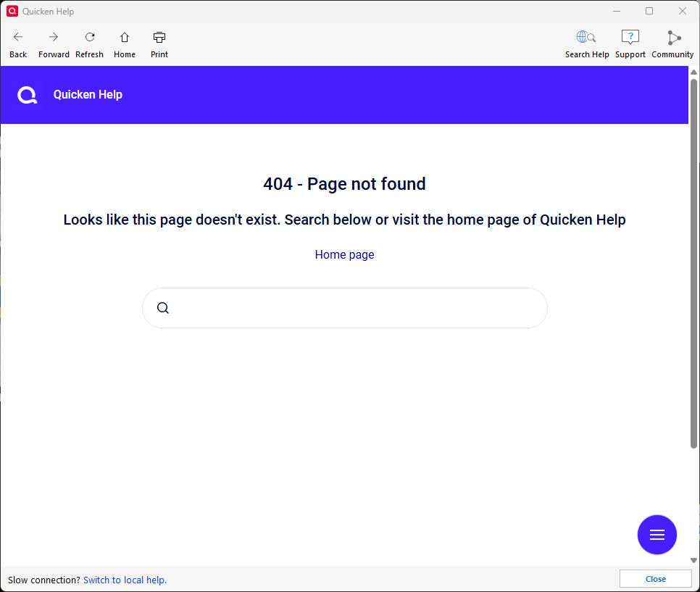Click Switch to local help link
The height and width of the screenshot is (592, 700).
pyautogui.click(x=125, y=580)
